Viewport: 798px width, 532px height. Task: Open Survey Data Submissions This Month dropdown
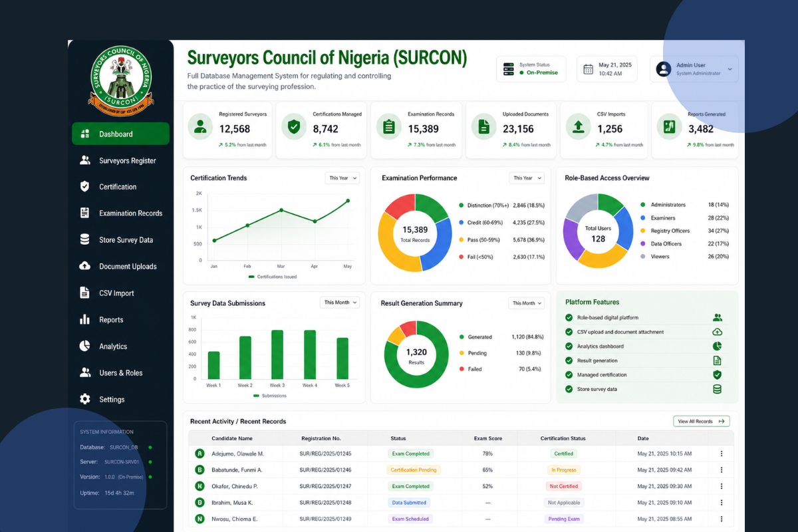tap(340, 303)
